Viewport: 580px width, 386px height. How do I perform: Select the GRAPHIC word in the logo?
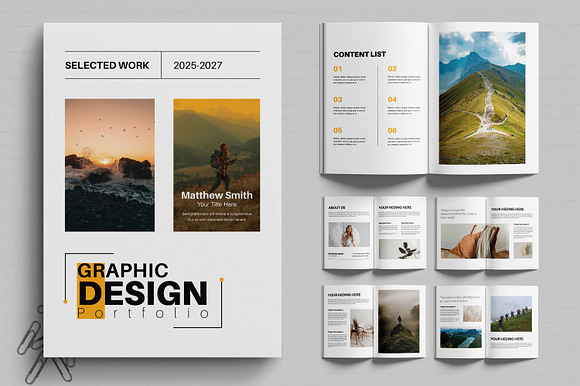point(122,271)
